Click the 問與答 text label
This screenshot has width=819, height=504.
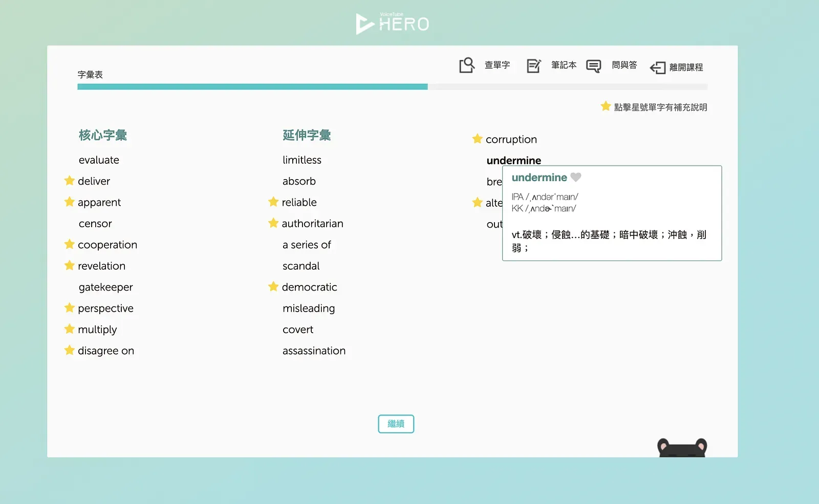tap(624, 65)
